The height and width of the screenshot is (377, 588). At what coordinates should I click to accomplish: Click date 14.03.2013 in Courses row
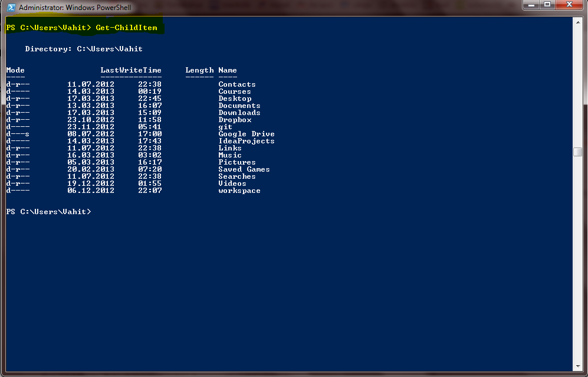91,91
